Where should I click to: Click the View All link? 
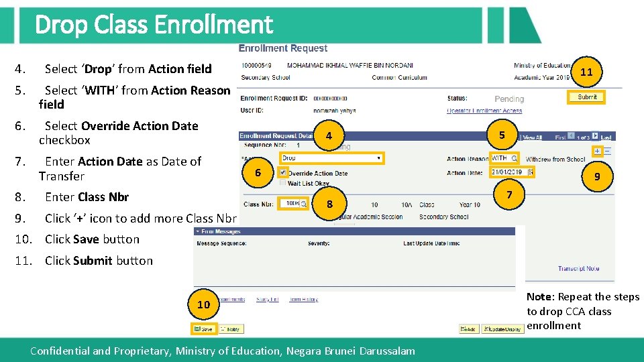[x=532, y=137]
